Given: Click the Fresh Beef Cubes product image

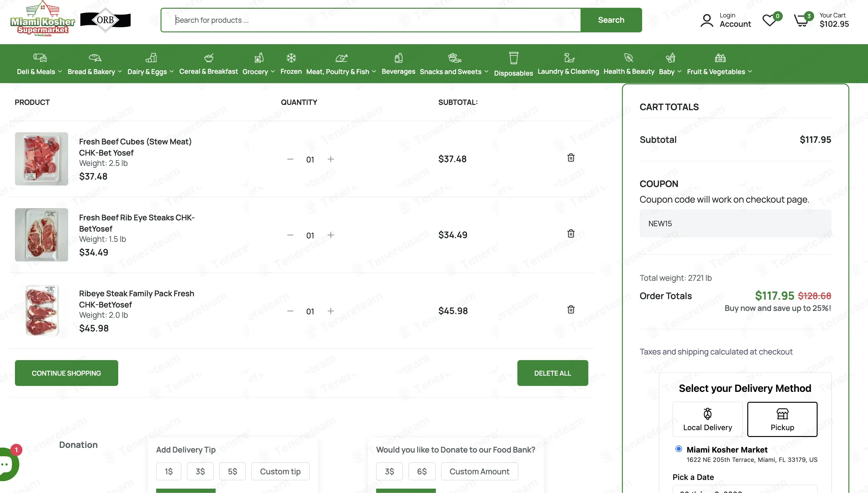Looking at the screenshot, I should 41,159.
